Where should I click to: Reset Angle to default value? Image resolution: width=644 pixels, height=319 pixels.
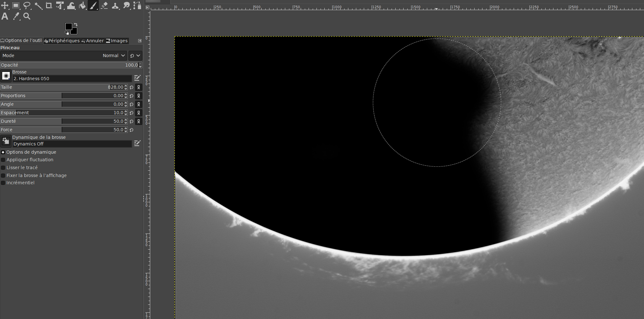pos(132,104)
